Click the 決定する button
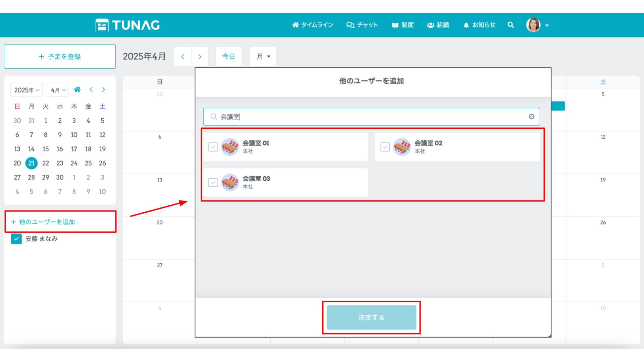Viewport: 644px width, 362px height. pos(371,317)
